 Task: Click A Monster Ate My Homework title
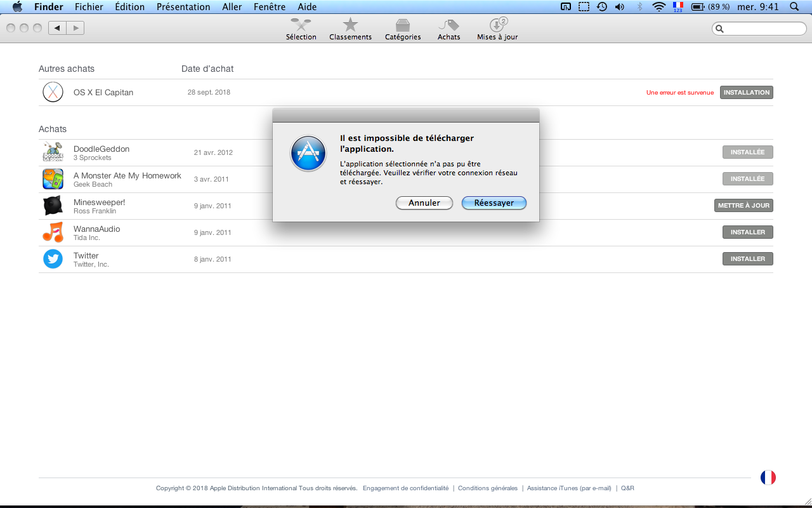click(x=128, y=175)
